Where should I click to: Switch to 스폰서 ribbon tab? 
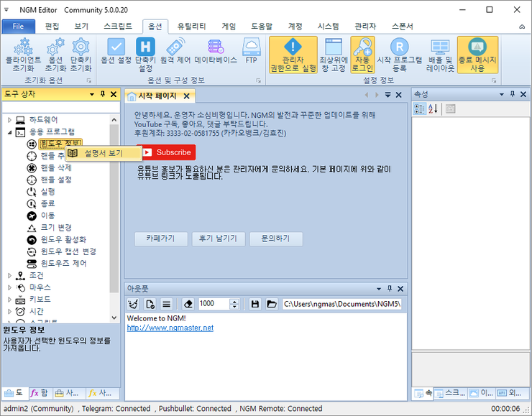click(403, 27)
